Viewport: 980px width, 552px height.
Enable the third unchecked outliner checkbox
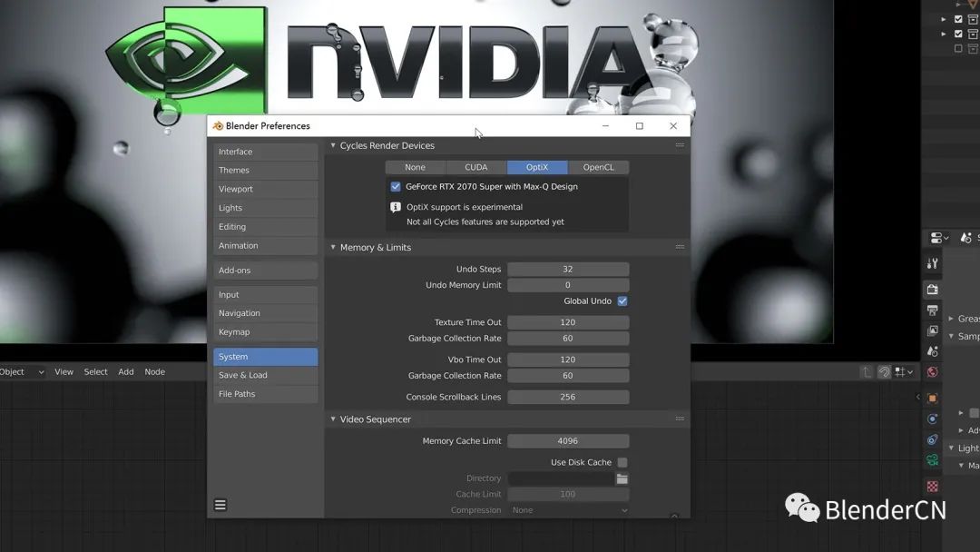[958, 48]
